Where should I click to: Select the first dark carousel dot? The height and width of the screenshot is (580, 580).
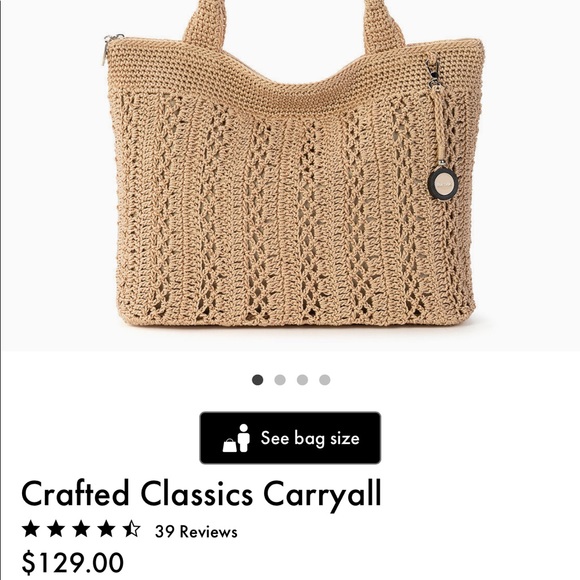click(257, 380)
